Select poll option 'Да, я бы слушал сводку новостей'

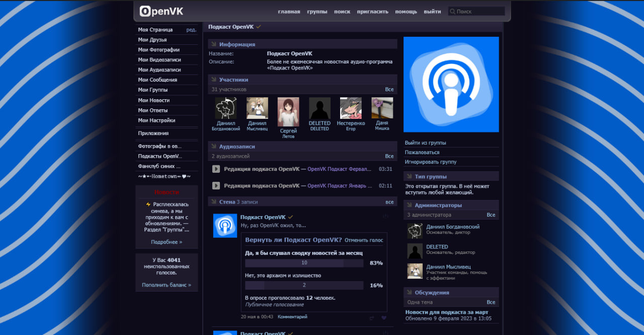[x=303, y=253]
